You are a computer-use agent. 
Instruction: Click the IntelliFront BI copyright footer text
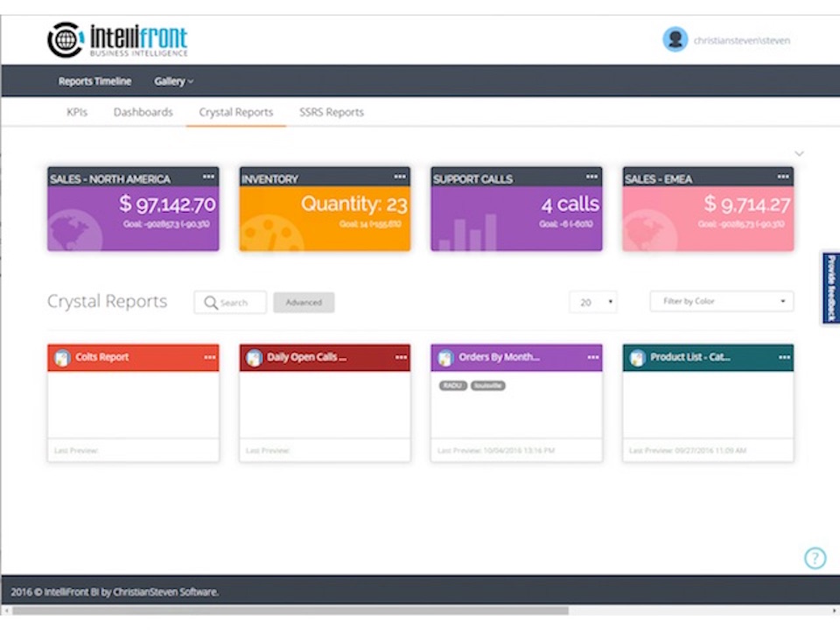click(115, 592)
